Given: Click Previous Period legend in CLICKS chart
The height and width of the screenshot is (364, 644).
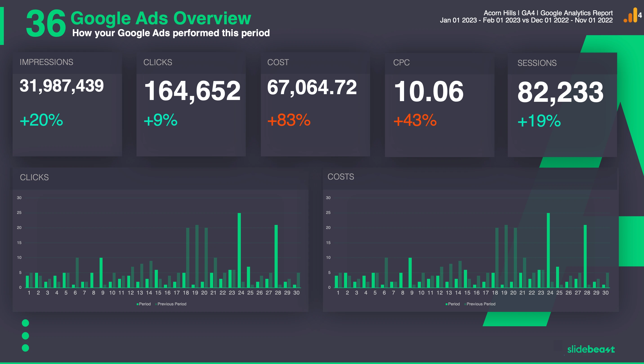Looking at the screenshot, I should [x=171, y=304].
